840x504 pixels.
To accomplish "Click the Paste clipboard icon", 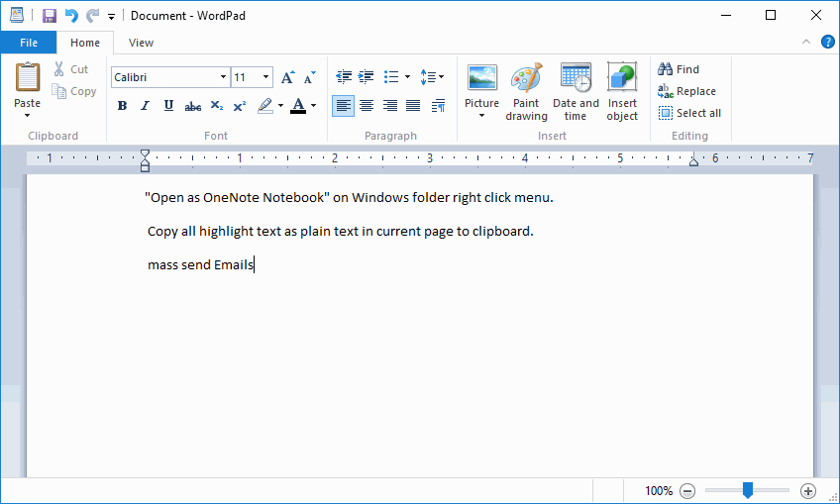I will click(28, 77).
